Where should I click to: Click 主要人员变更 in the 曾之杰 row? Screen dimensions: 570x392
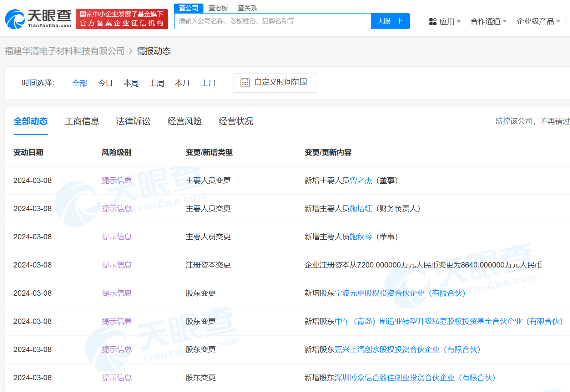click(x=208, y=180)
